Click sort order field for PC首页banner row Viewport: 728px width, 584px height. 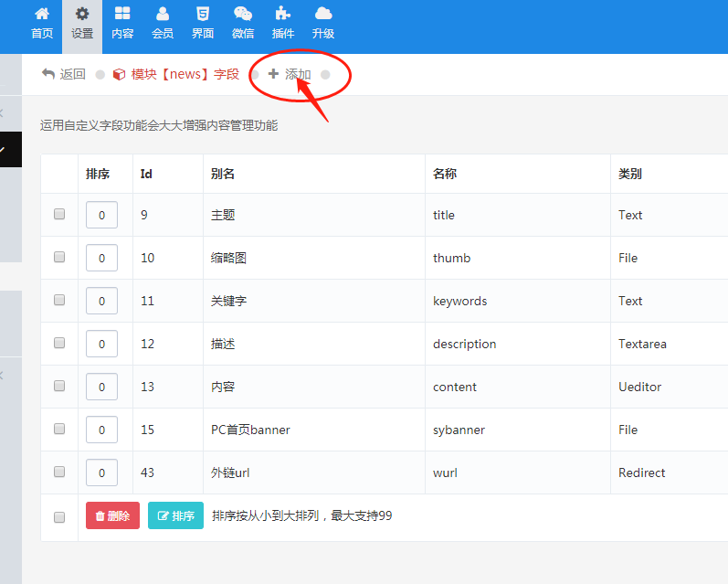(101, 430)
